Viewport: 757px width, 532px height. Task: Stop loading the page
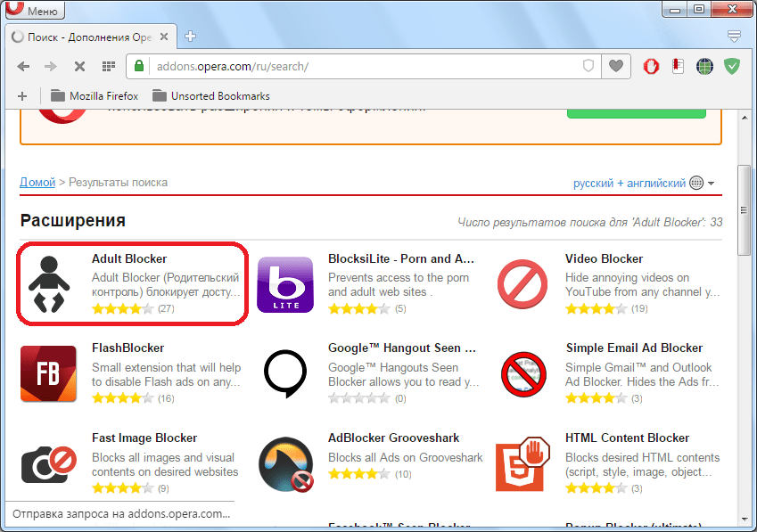click(79, 67)
